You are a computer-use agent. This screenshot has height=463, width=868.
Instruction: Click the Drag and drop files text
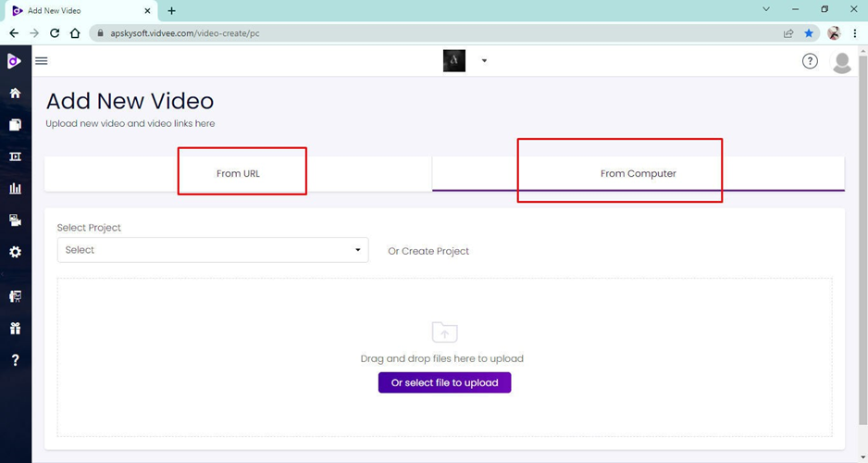(441, 358)
